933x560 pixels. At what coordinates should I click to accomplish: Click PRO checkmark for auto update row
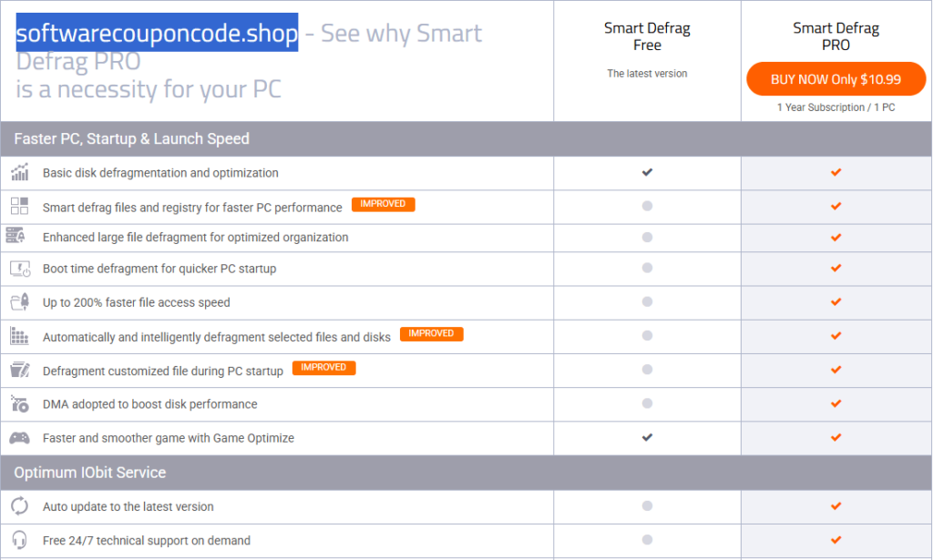tap(836, 506)
